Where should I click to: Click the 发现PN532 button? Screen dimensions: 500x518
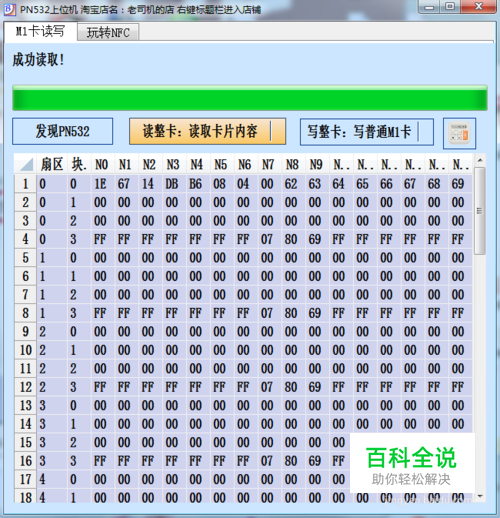(x=63, y=131)
